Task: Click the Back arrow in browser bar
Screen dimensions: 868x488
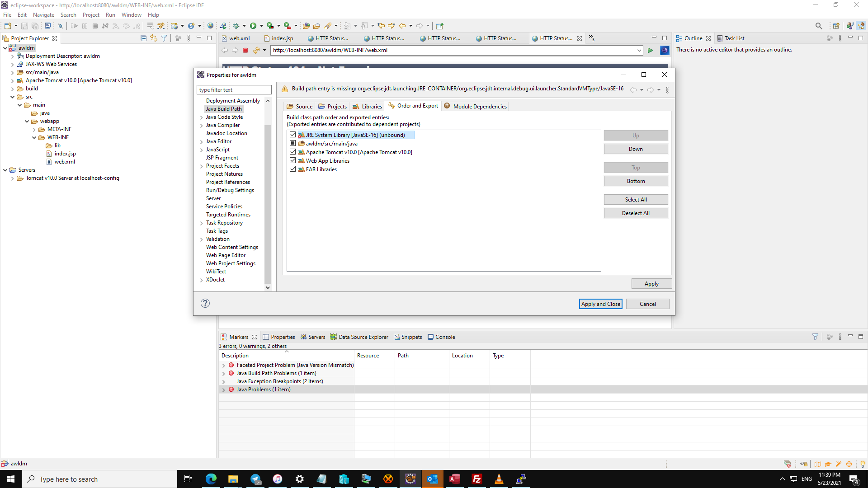Action: (225, 50)
